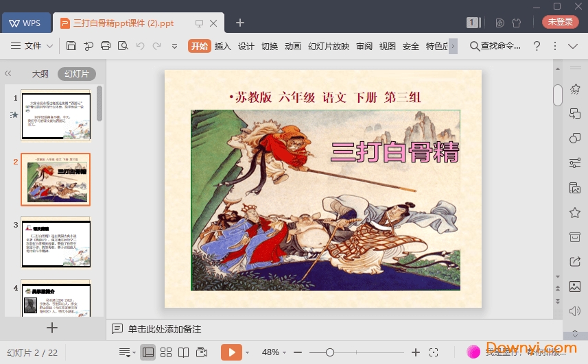Click the speaker notes view icon in status bar

(x=202, y=352)
